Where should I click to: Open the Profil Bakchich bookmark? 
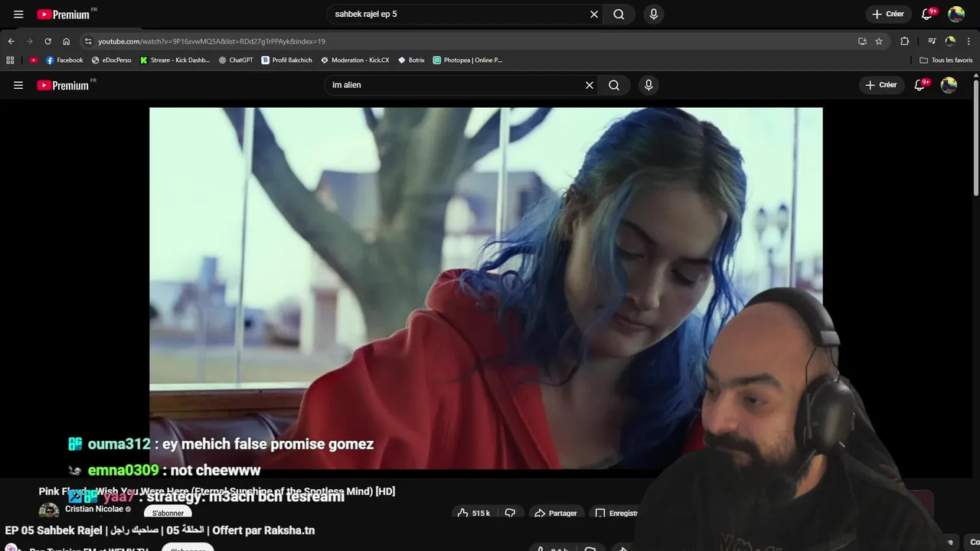click(287, 60)
